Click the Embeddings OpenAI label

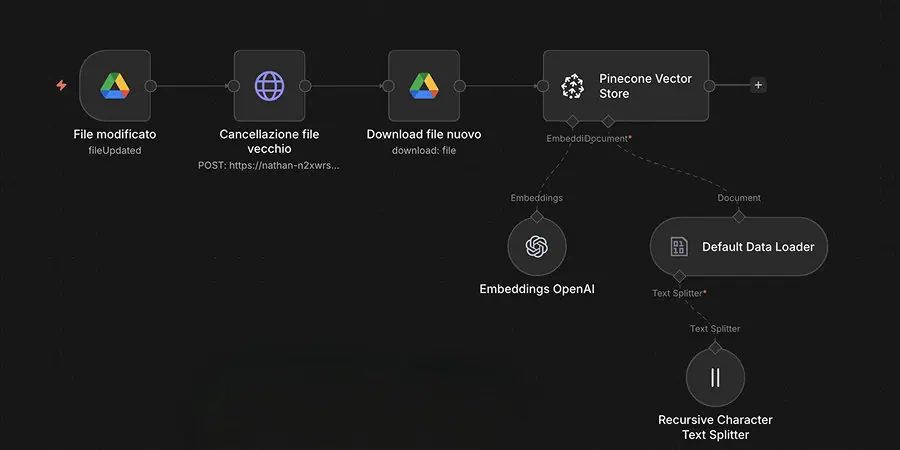pos(537,289)
